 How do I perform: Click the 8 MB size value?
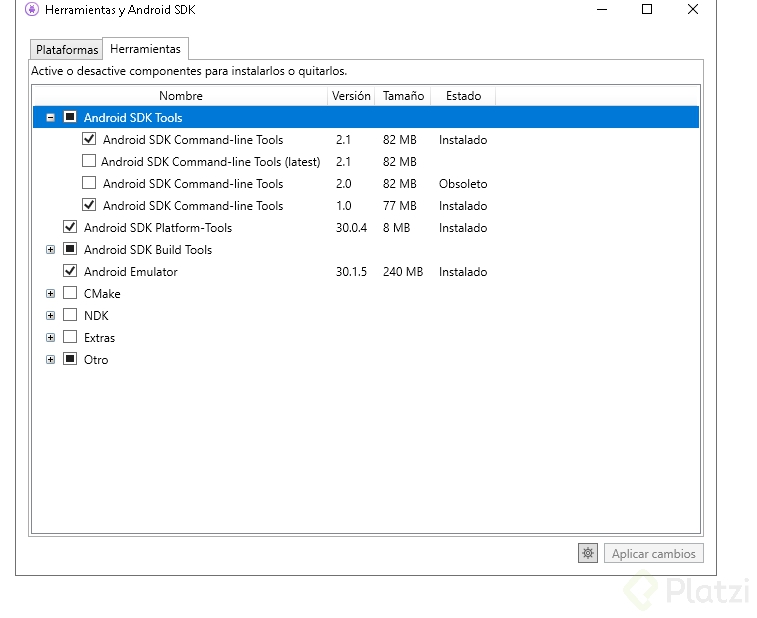click(396, 228)
